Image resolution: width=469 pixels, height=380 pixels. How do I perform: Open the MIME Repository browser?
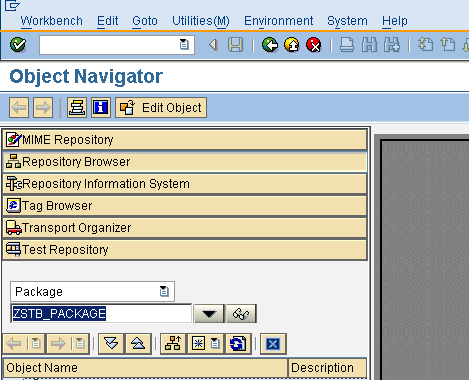point(185,140)
